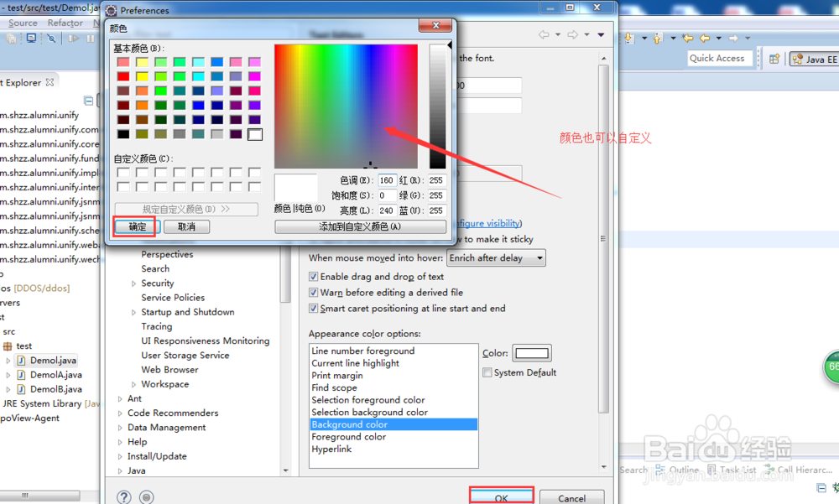Click the 取消 button in color dialog
This screenshot has height=504, width=839.
(186, 227)
